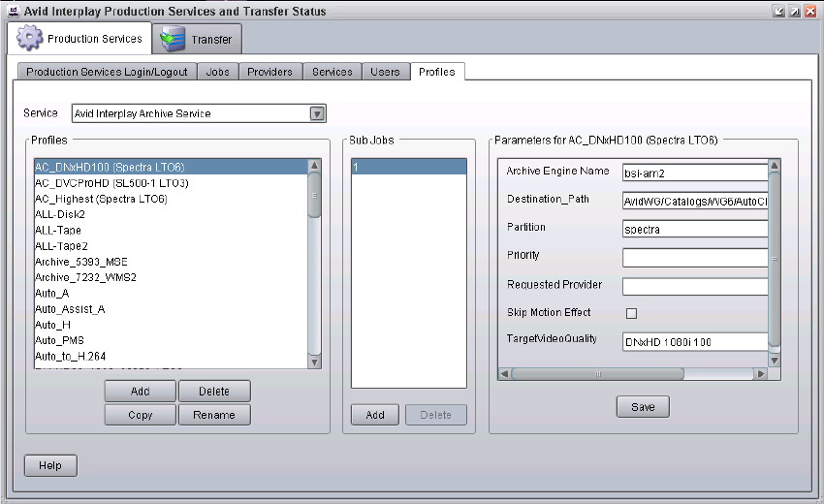The width and height of the screenshot is (824, 504).
Task: Select the Profiles tab
Action: [x=436, y=72]
